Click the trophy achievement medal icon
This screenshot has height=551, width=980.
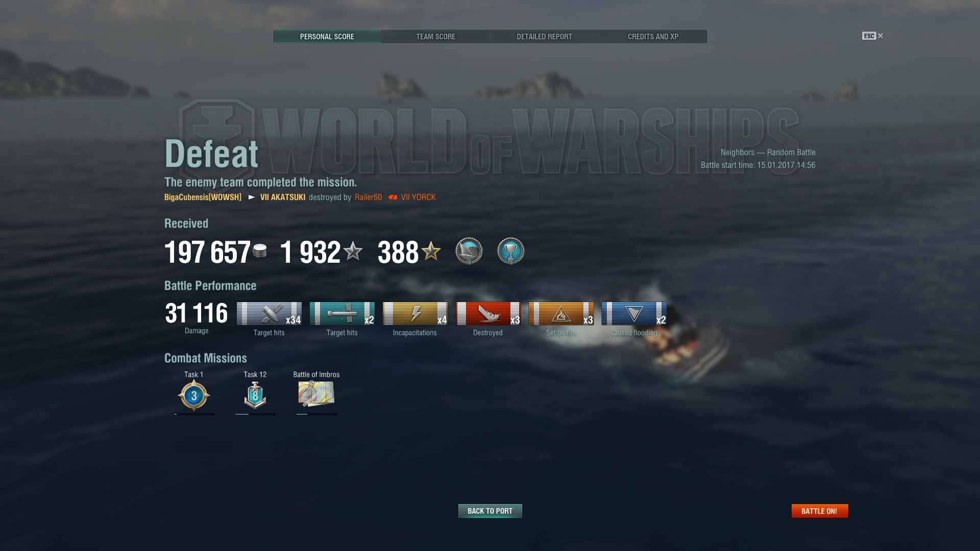click(x=511, y=251)
